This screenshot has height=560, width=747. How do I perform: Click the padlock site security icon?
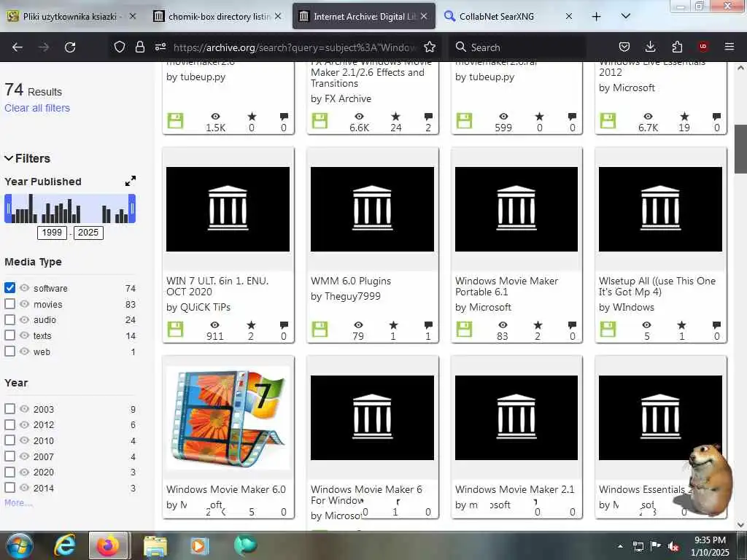[139, 47]
